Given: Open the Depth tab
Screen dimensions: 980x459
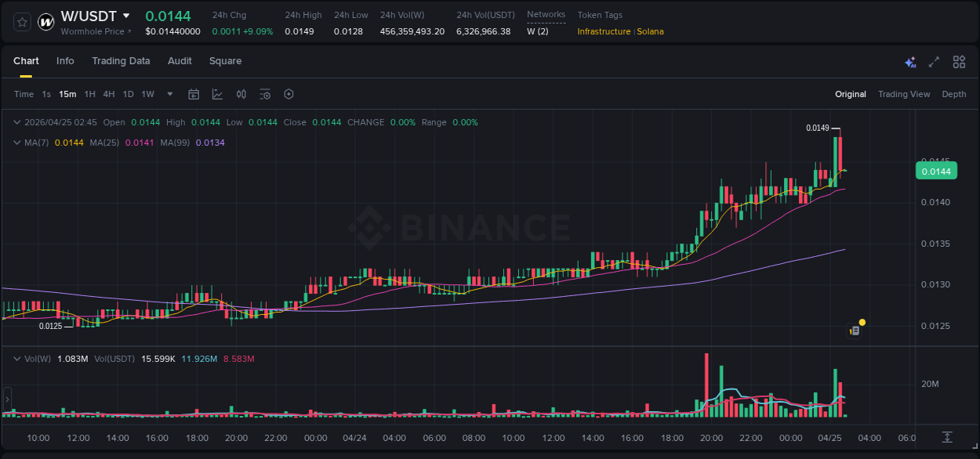Looking at the screenshot, I should coord(953,94).
